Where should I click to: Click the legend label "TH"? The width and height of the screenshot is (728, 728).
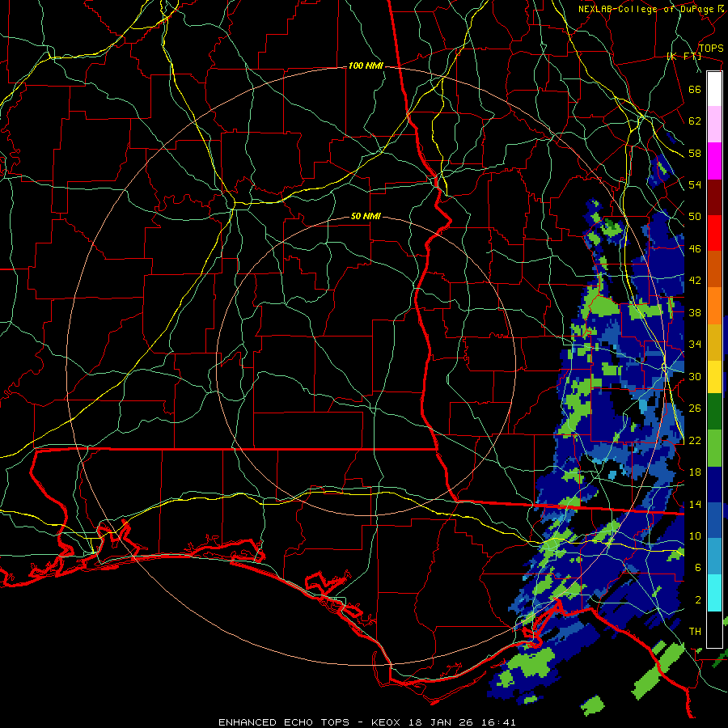pyautogui.click(x=695, y=632)
